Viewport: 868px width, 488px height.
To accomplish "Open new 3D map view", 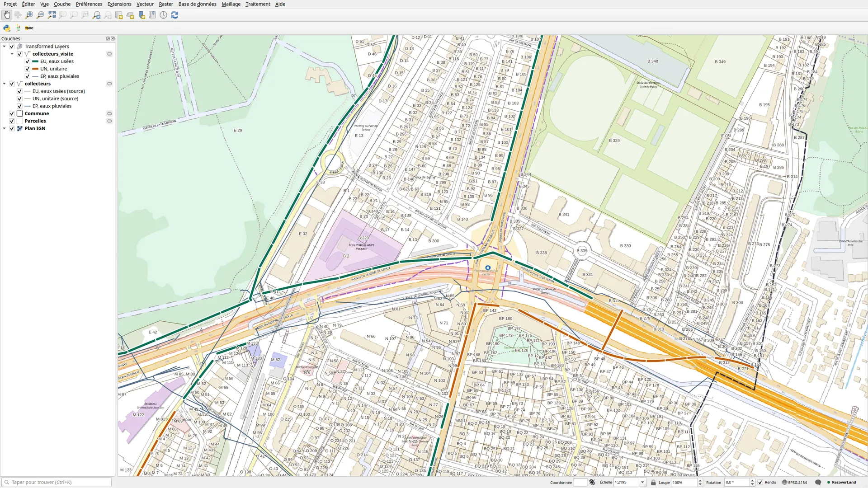I will click(130, 15).
